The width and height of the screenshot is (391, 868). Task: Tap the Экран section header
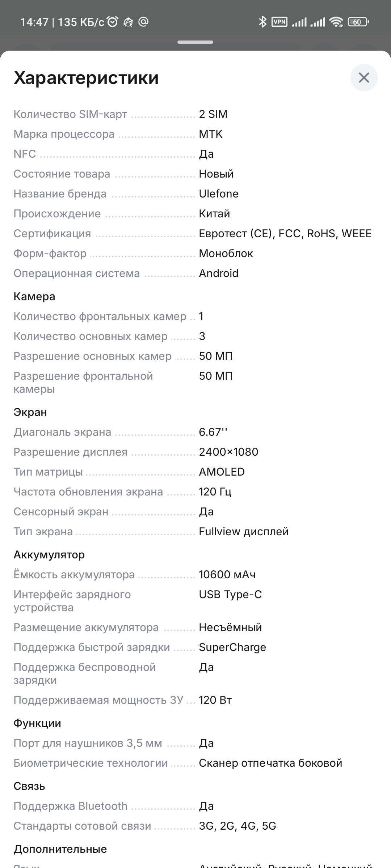click(30, 412)
